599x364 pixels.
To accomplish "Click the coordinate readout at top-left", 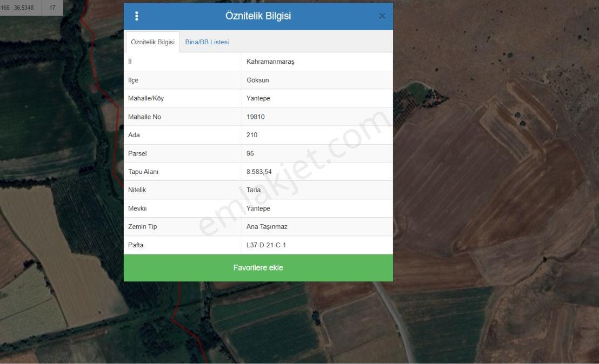I will click(x=18, y=8).
